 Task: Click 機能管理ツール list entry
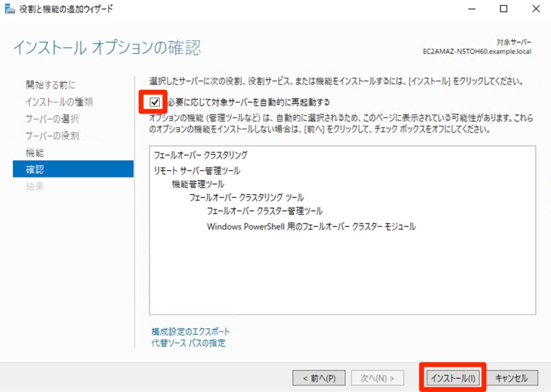(x=198, y=184)
